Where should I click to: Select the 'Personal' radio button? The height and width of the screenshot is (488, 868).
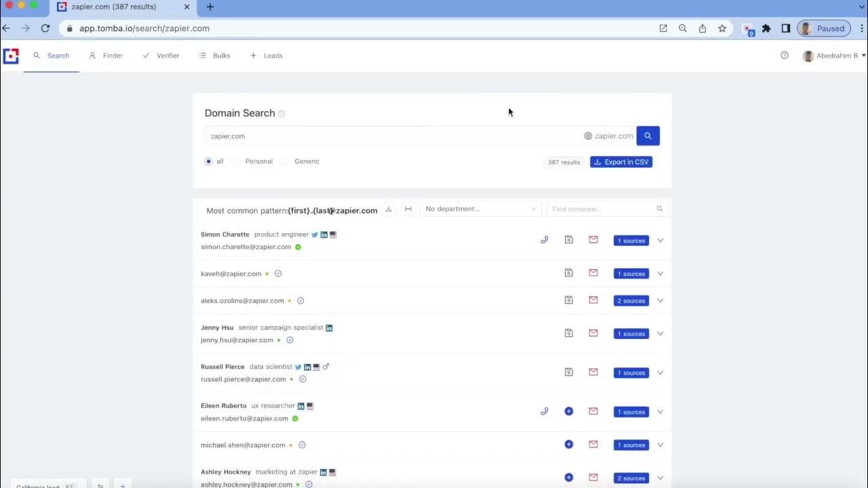235,161
